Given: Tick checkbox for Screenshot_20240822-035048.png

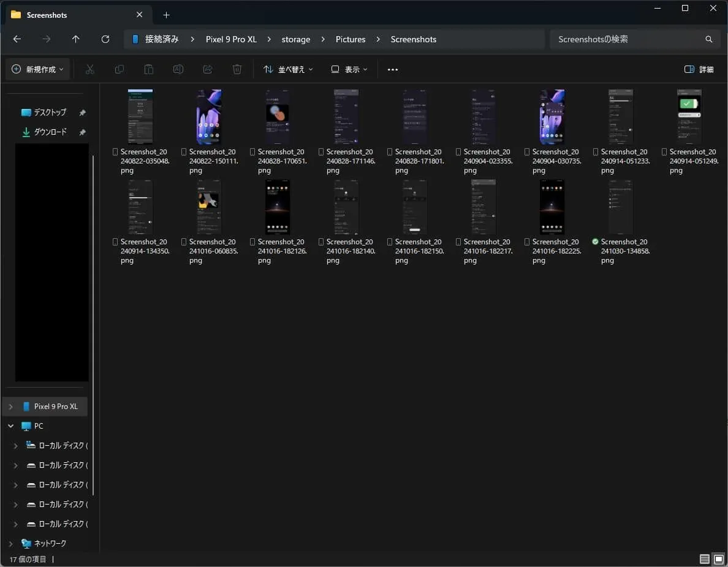Looking at the screenshot, I should point(116,152).
